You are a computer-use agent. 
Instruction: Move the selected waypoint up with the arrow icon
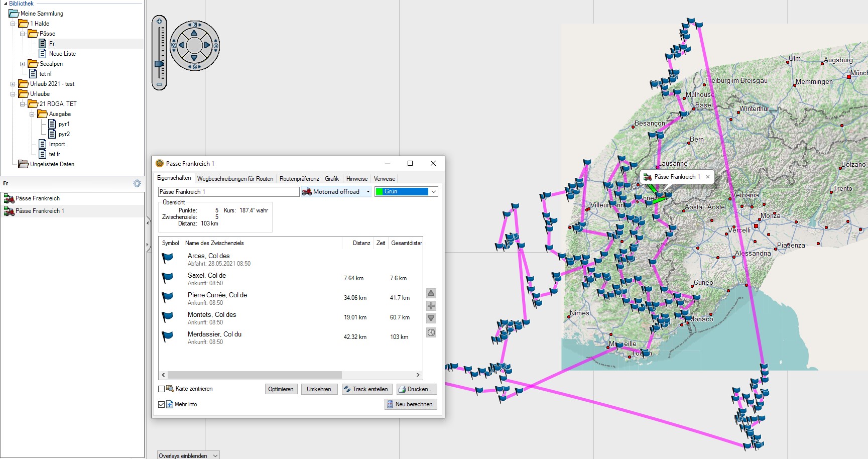click(431, 293)
